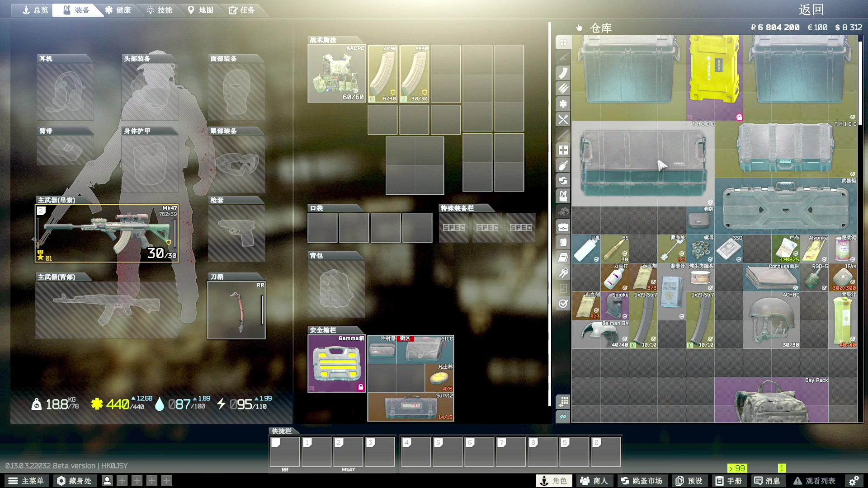
Task: Open the 技能 skills tab
Action: point(160,10)
